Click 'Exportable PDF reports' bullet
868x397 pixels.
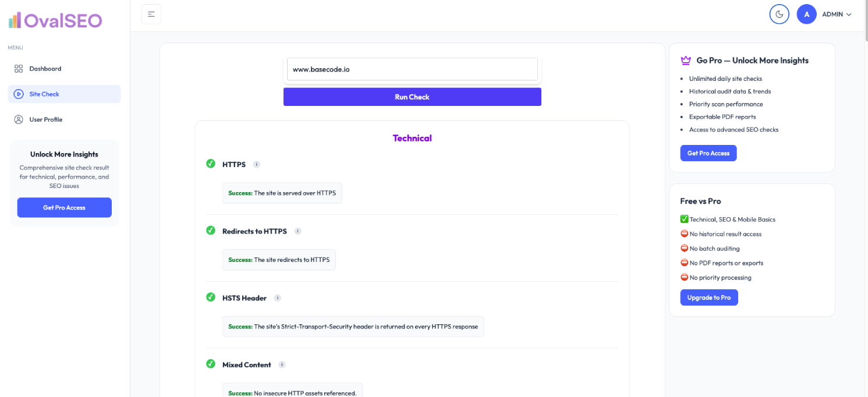point(722,117)
